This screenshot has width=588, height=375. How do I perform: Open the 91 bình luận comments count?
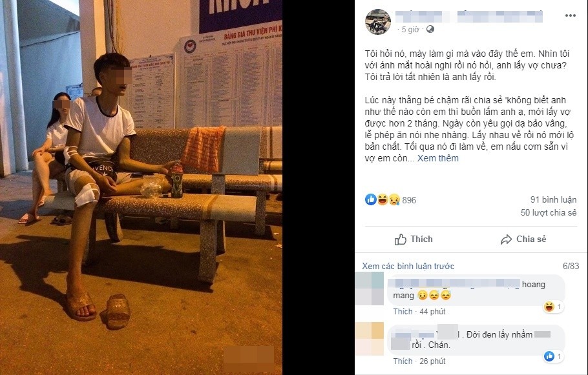tap(554, 199)
